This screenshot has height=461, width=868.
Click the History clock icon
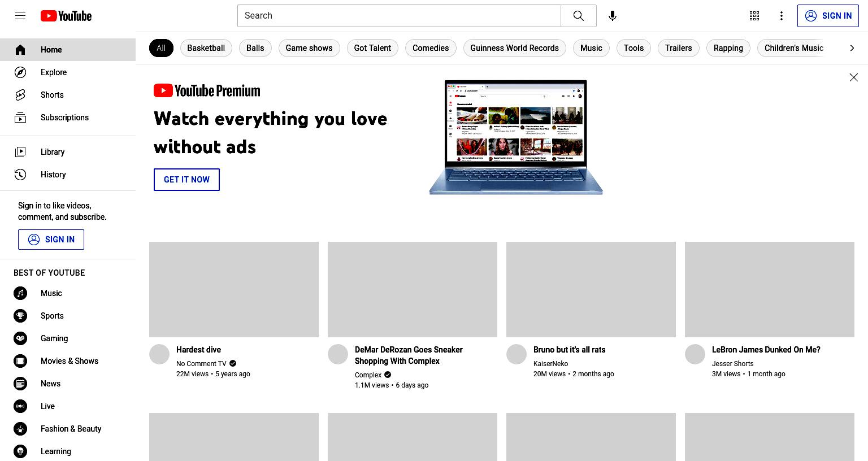pyautogui.click(x=20, y=175)
